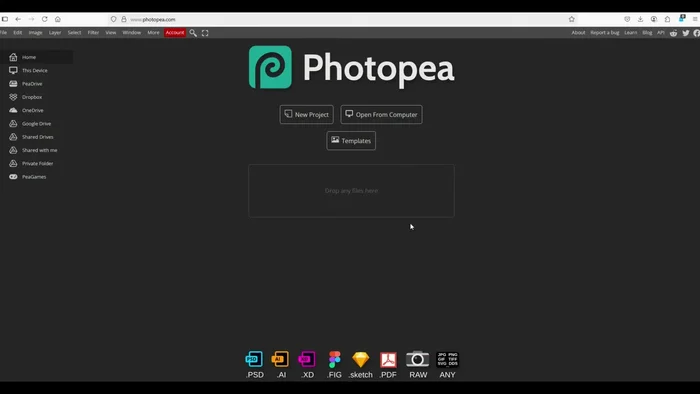Open the Edit menu
This screenshot has height=394, width=700.
pyautogui.click(x=17, y=33)
